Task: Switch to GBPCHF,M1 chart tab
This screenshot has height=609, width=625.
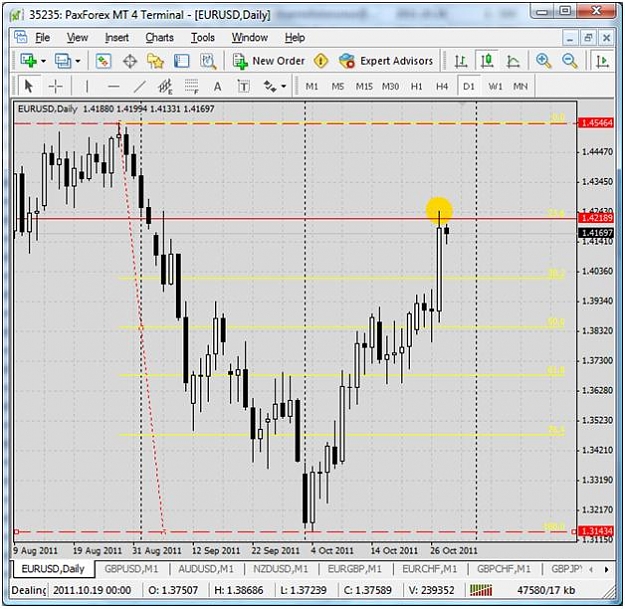Action: point(504,569)
